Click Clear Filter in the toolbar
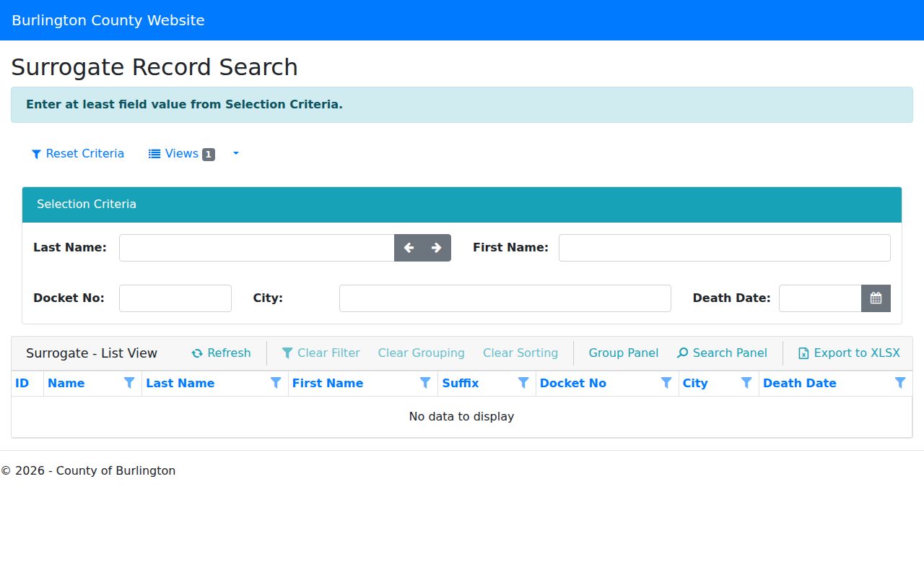The width and height of the screenshot is (924, 578). [x=321, y=353]
